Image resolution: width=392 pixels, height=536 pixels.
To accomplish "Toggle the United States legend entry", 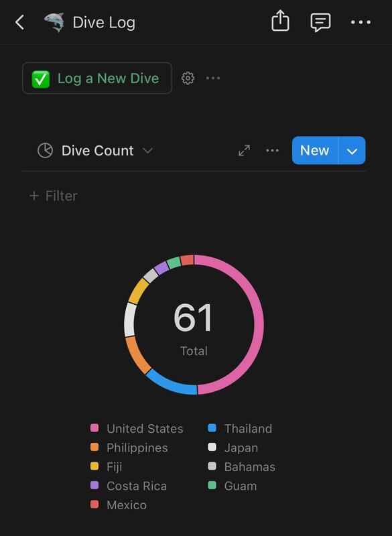I will click(x=137, y=428).
